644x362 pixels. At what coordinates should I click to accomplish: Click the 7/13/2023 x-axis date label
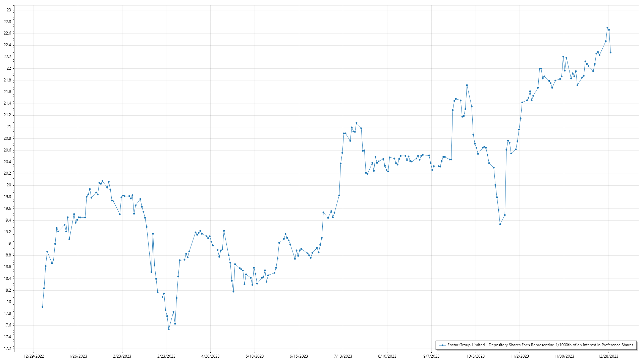[x=343, y=356]
